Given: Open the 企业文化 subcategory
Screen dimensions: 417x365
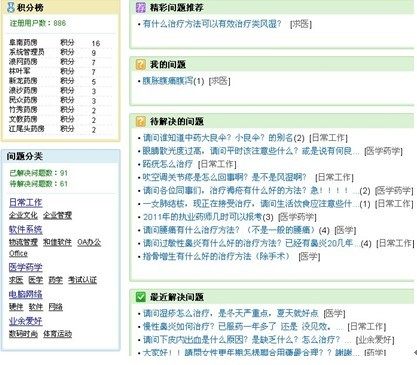Looking at the screenshot, I should (x=23, y=215).
